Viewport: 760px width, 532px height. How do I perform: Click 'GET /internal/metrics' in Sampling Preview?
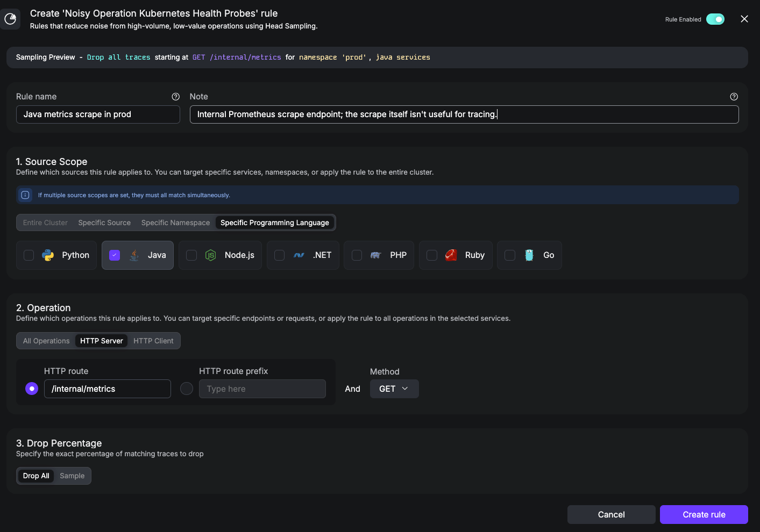tap(237, 57)
